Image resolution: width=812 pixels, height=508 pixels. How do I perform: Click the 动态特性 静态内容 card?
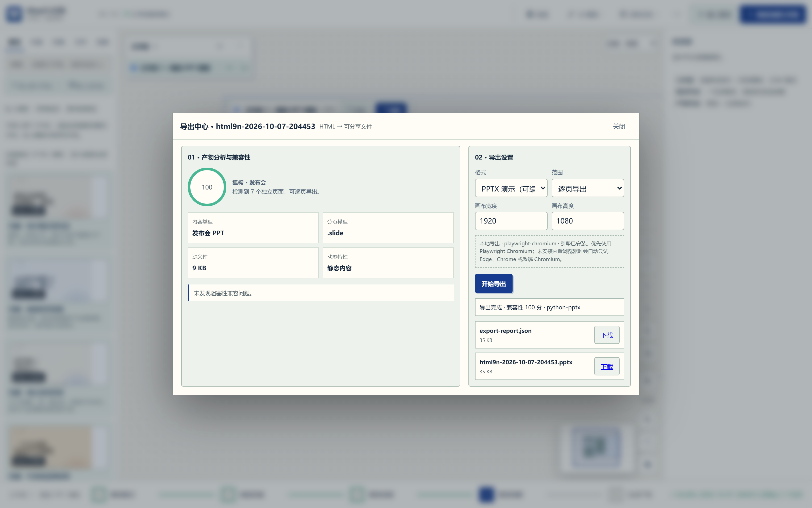click(x=388, y=263)
